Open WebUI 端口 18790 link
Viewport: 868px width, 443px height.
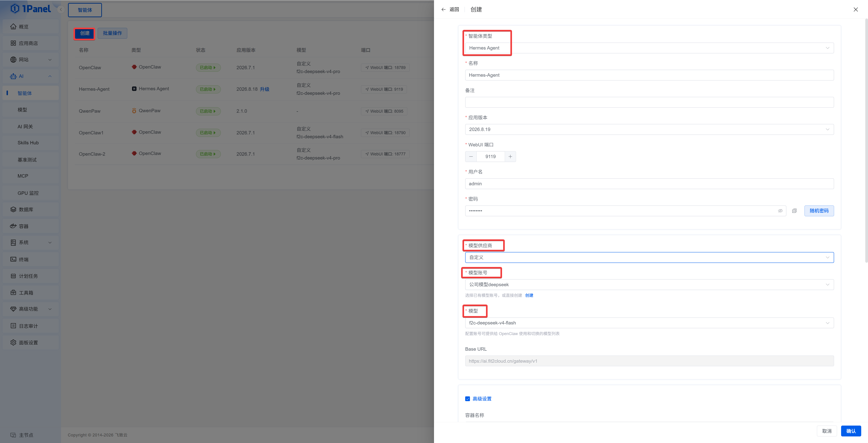coord(385,133)
